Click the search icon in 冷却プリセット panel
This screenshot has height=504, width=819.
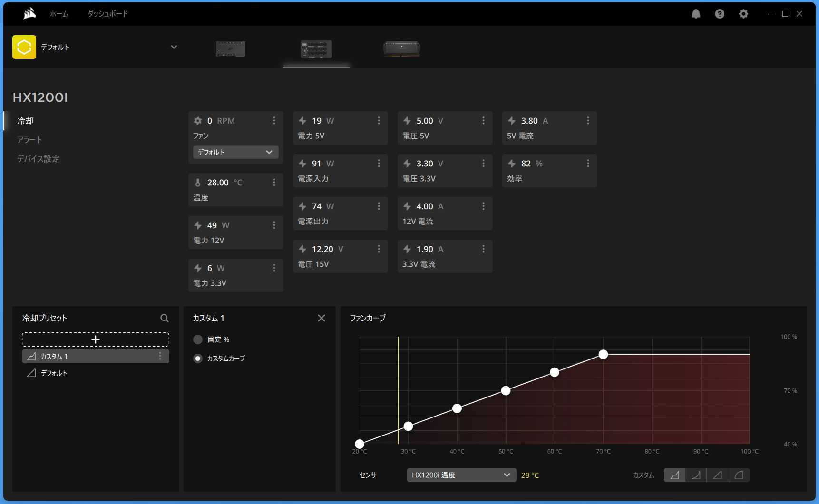coord(165,318)
